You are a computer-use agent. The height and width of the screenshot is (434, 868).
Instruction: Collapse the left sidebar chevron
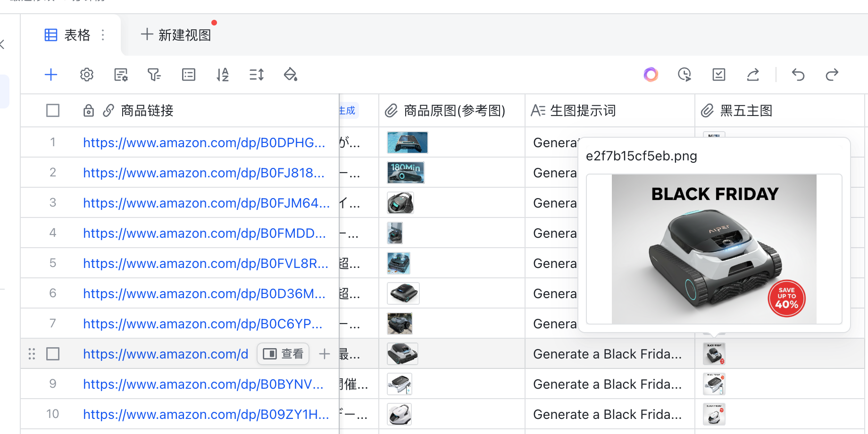pos(3,45)
